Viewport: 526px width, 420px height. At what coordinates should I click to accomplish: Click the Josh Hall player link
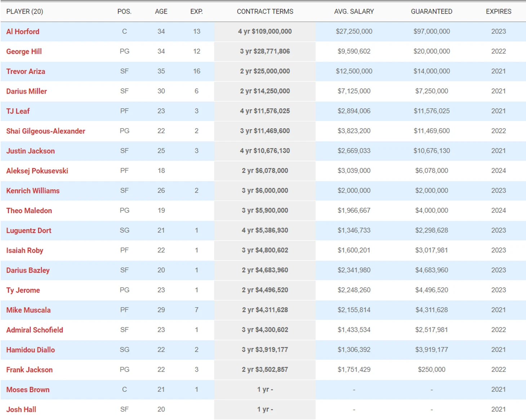point(21,410)
